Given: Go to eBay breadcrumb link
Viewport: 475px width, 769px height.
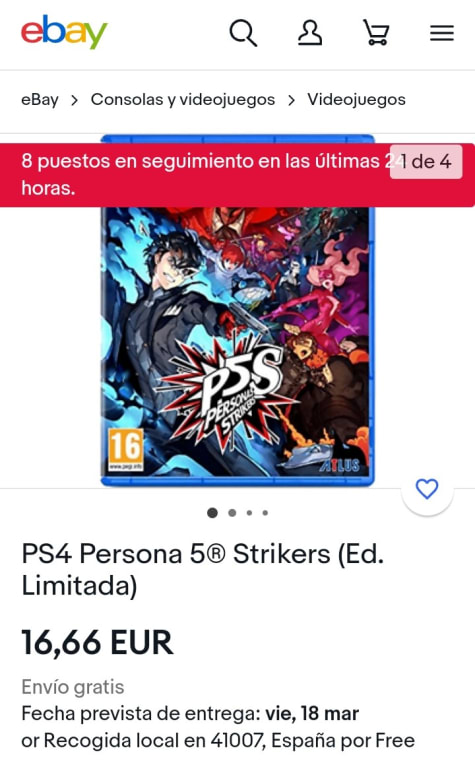Looking at the screenshot, I should (40, 100).
